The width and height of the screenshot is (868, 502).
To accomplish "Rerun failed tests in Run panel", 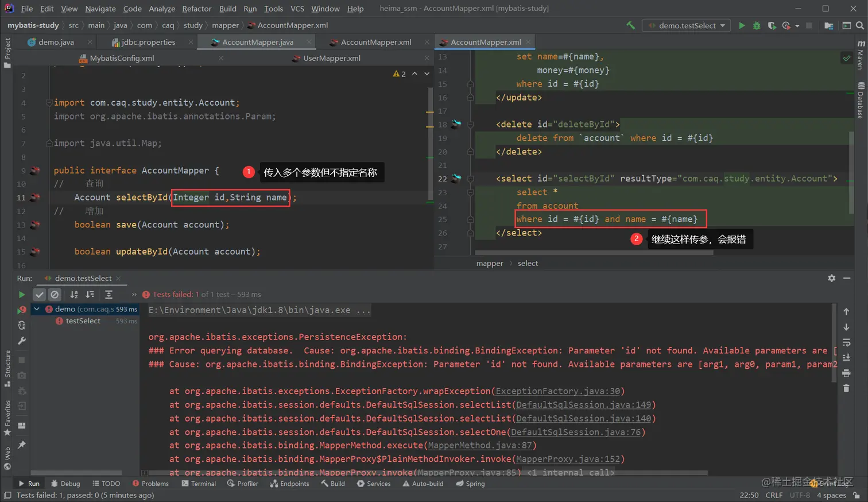I will (x=22, y=310).
